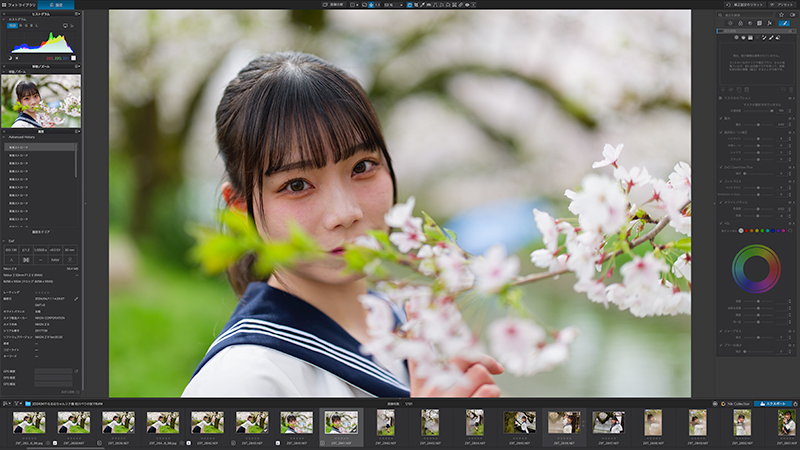
Task: Collapse the Advanced History section
Action: pos(4,137)
